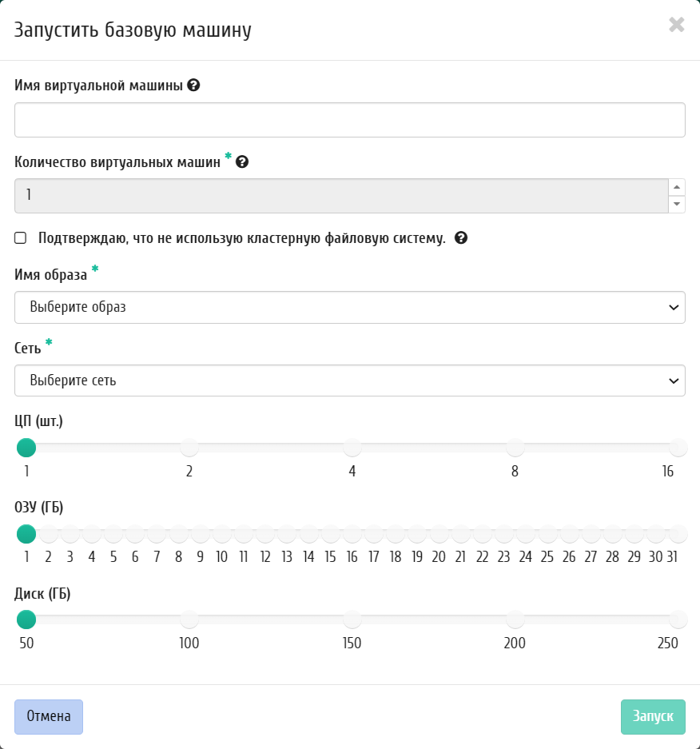Set CPU slider to 4 cores
This screenshot has height=749, width=700.
(352, 448)
